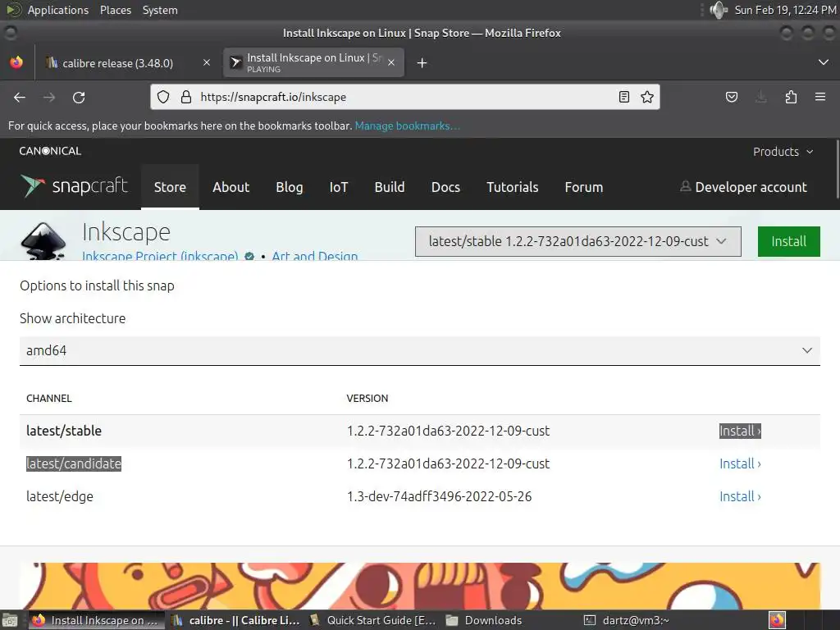Viewport: 840px width, 630px height.
Task: Close the Install Inkscape tab
Action: [x=391, y=62]
